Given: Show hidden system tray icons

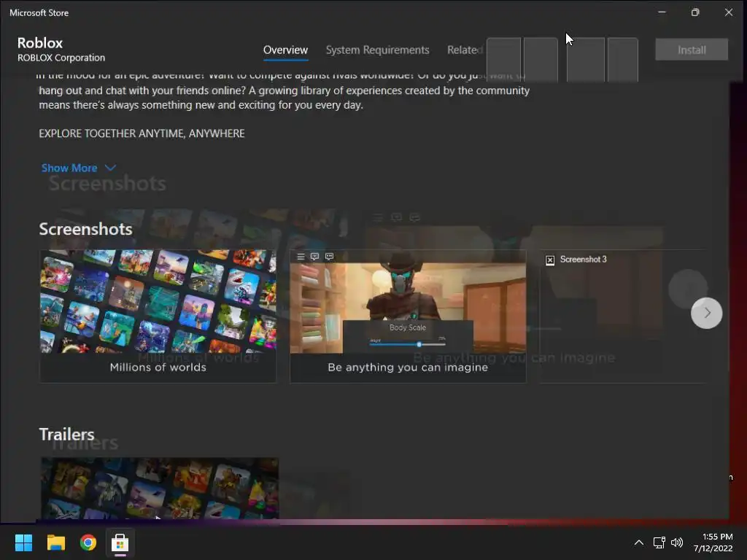Looking at the screenshot, I should 639,542.
